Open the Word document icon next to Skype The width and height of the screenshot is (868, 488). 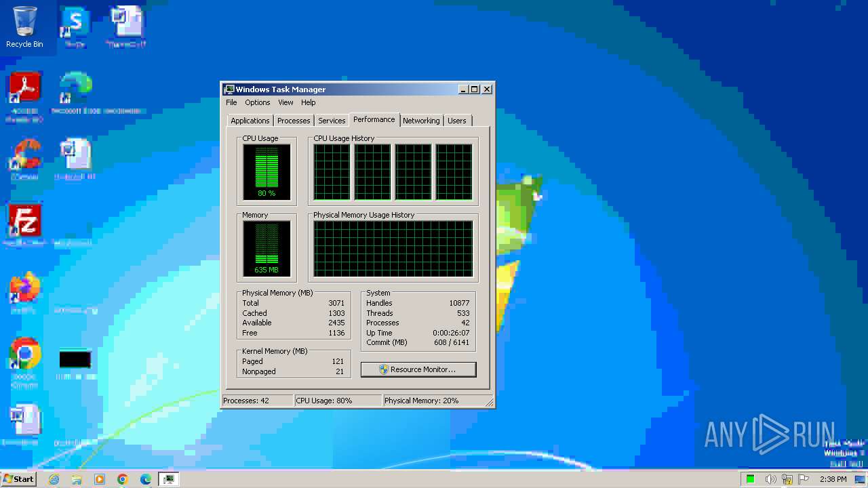(126, 27)
